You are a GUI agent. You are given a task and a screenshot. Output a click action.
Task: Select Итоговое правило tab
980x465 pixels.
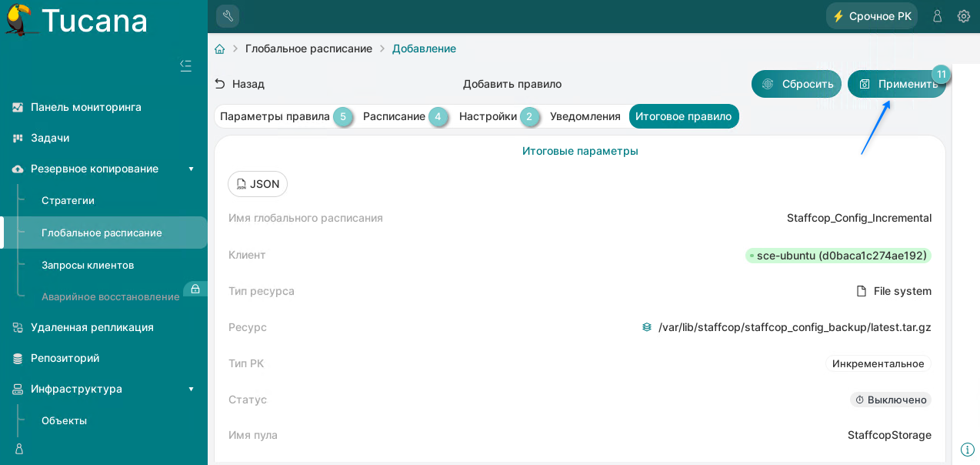(684, 116)
